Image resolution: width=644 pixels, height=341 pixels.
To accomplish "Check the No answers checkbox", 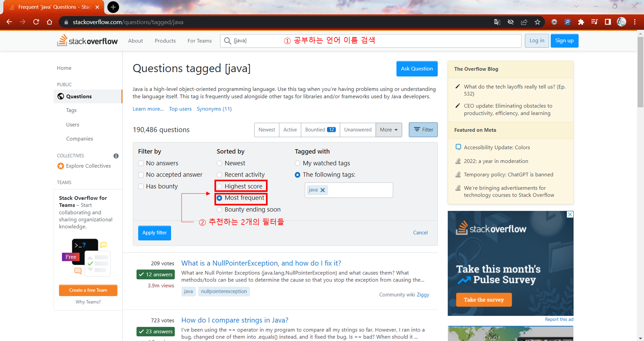I will pos(141,163).
